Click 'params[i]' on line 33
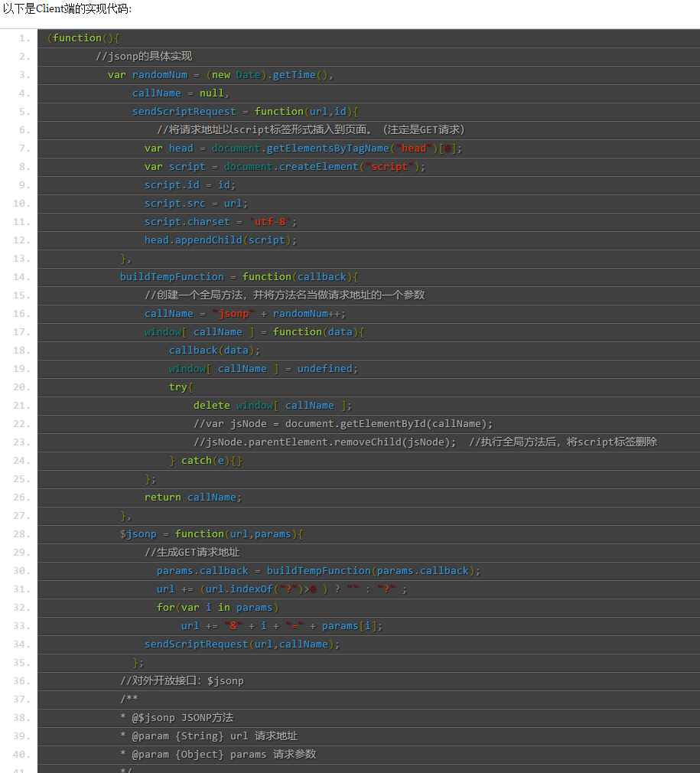The image size is (700, 773). [350, 626]
